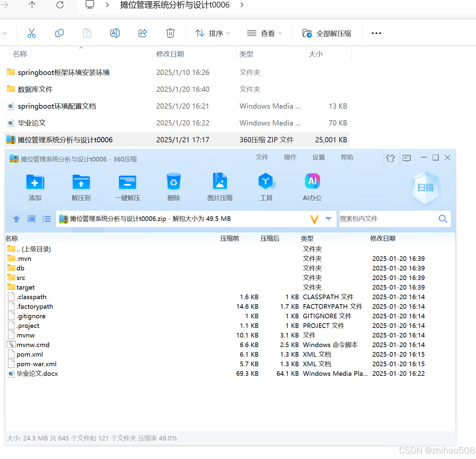This screenshot has width=476, height=459.
Task: Click the Rename icon in Explorer toolbar
Action: [115, 33]
